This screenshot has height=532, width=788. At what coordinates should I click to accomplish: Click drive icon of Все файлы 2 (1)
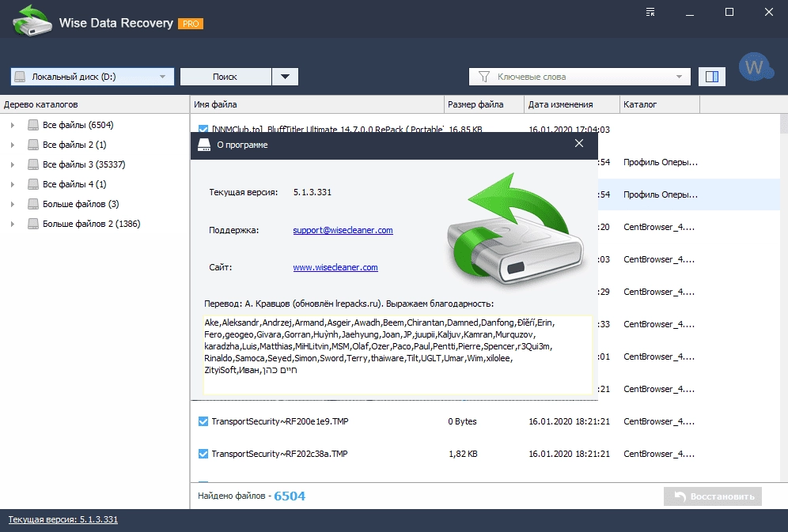33,145
